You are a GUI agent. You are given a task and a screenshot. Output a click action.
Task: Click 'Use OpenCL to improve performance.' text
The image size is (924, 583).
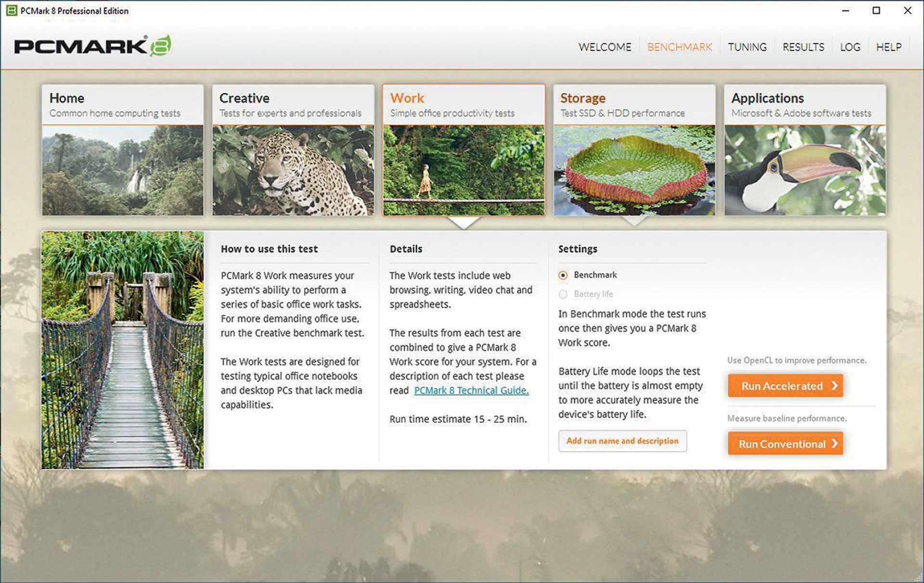pos(797,360)
